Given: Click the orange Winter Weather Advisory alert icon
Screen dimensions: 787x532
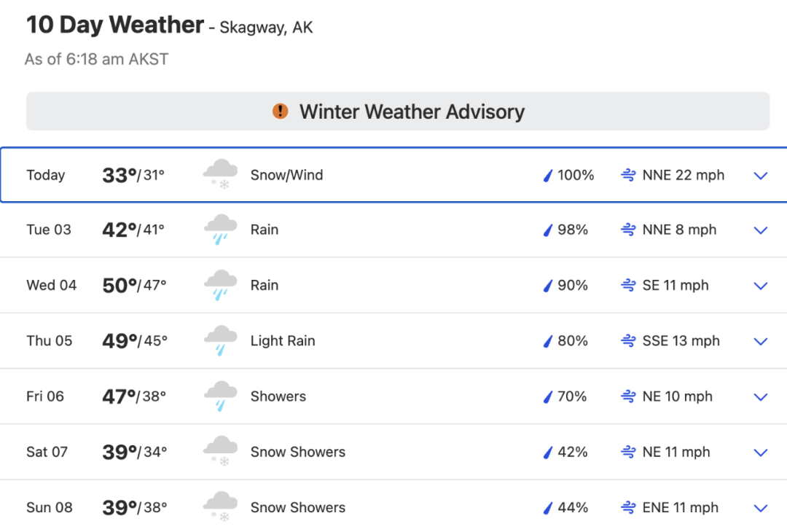Looking at the screenshot, I should [280, 111].
